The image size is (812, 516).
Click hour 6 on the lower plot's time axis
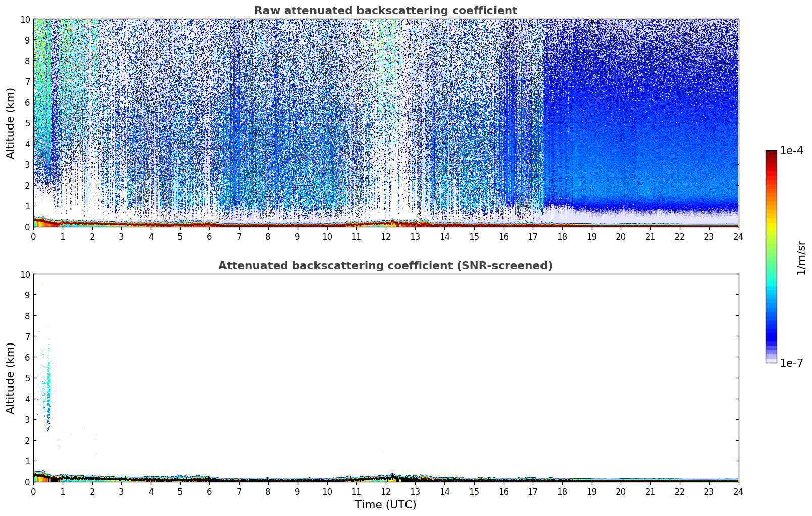(x=210, y=492)
